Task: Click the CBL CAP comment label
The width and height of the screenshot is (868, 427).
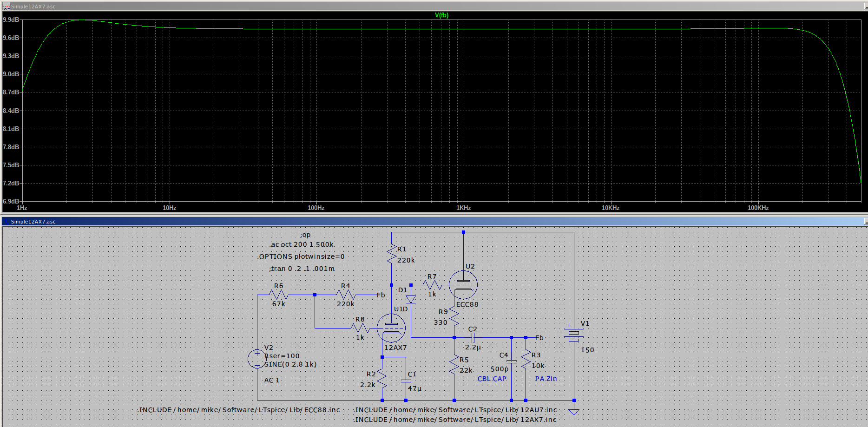Action: tap(492, 379)
